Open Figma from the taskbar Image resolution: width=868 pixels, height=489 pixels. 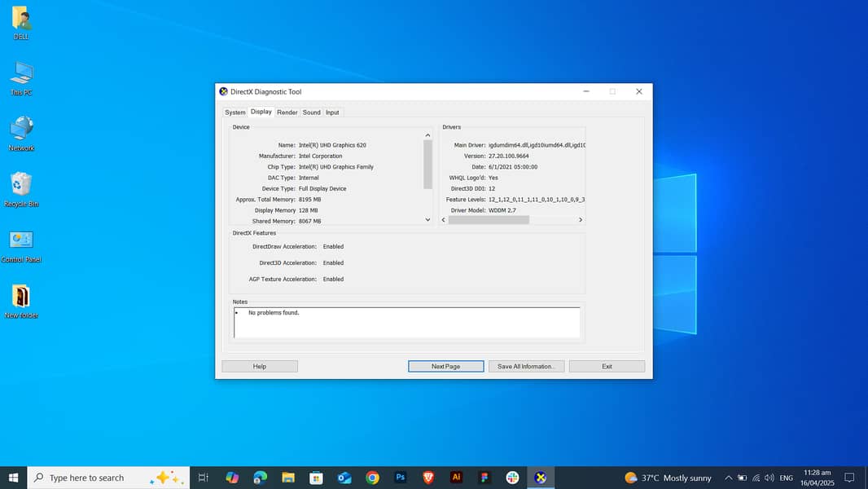pos(484,478)
